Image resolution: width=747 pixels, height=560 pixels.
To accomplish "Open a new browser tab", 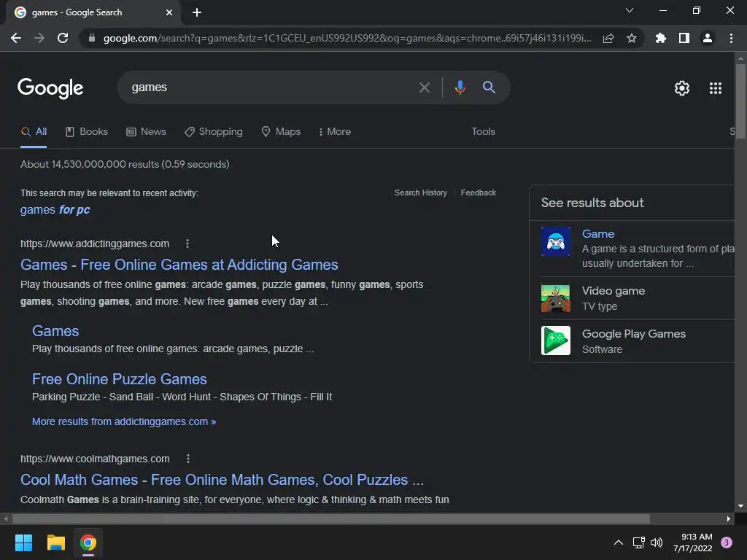I will pyautogui.click(x=197, y=12).
